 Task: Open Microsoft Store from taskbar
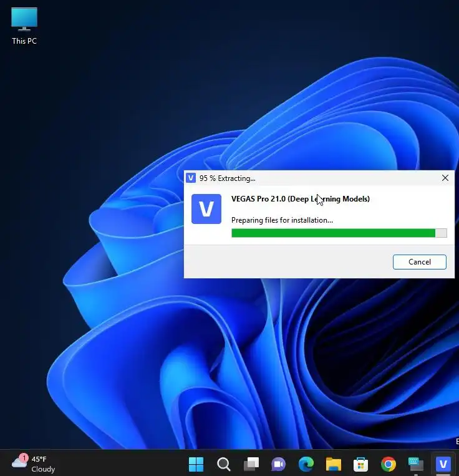(360, 464)
